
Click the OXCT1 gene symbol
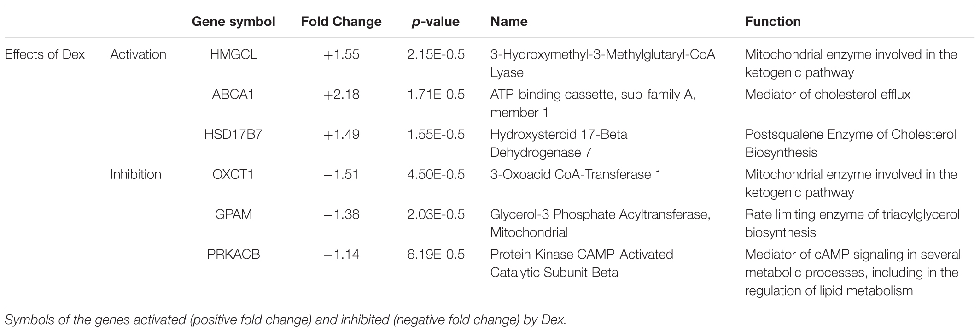pos(233,174)
